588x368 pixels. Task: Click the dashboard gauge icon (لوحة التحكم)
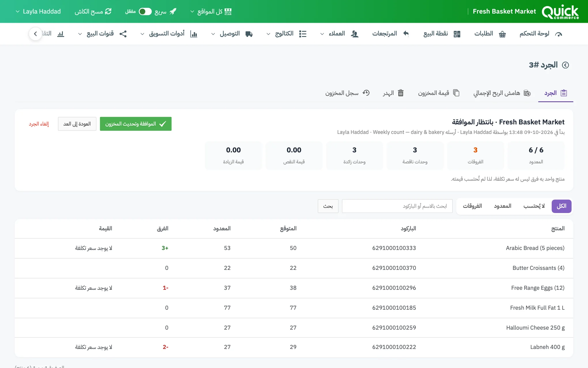[558, 34]
